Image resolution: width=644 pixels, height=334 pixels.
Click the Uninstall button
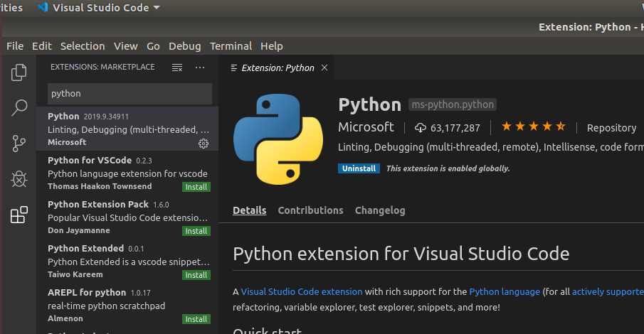[359, 168]
